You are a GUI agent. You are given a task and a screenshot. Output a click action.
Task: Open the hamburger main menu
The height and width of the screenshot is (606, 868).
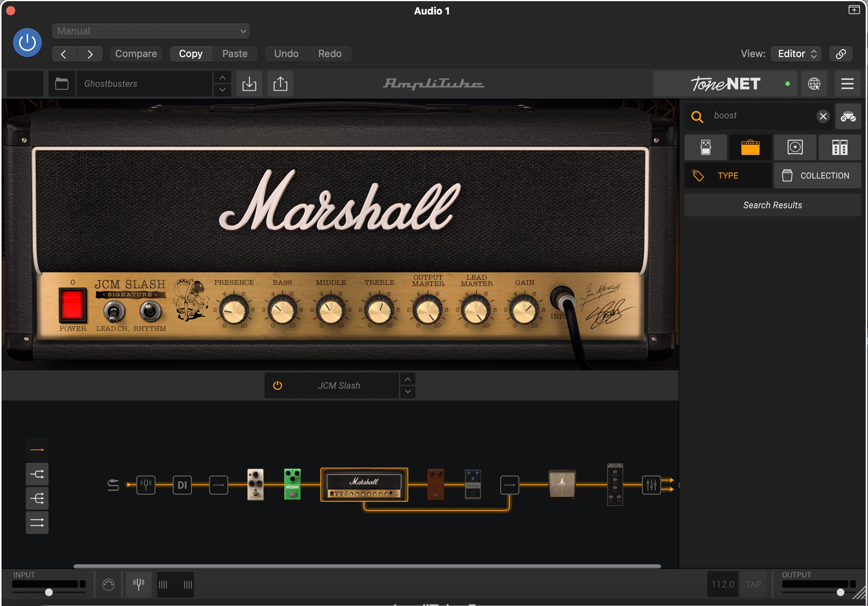click(847, 84)
